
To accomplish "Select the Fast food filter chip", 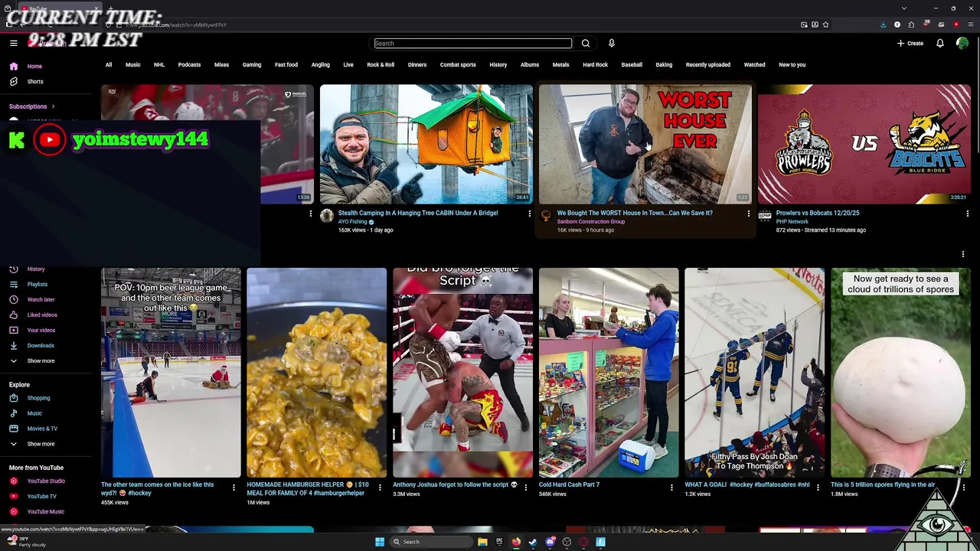I will 286,65.
